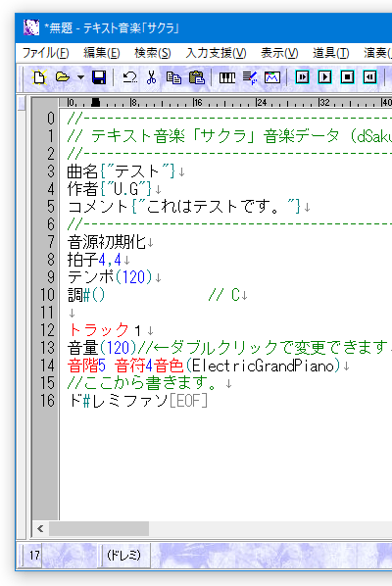Open the piano keyboard input tool
The height and width of the screenshot is (586, 392).
point(227,77)
